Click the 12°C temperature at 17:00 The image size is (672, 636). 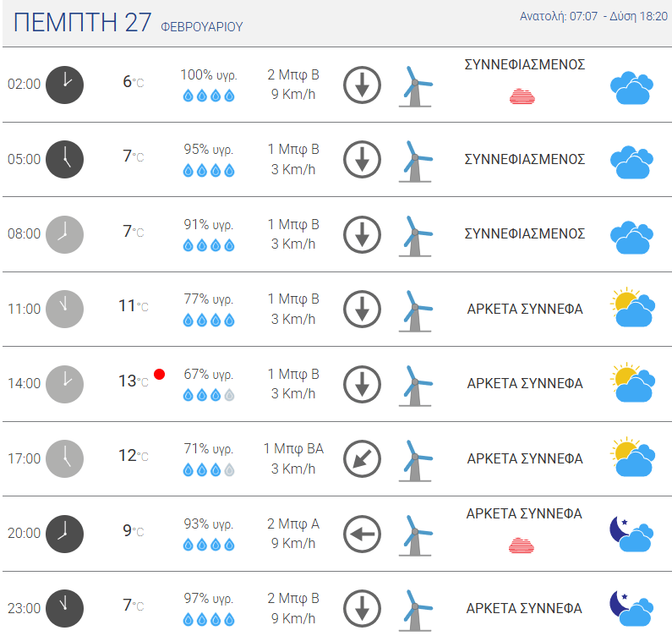(x=134, y=456)
